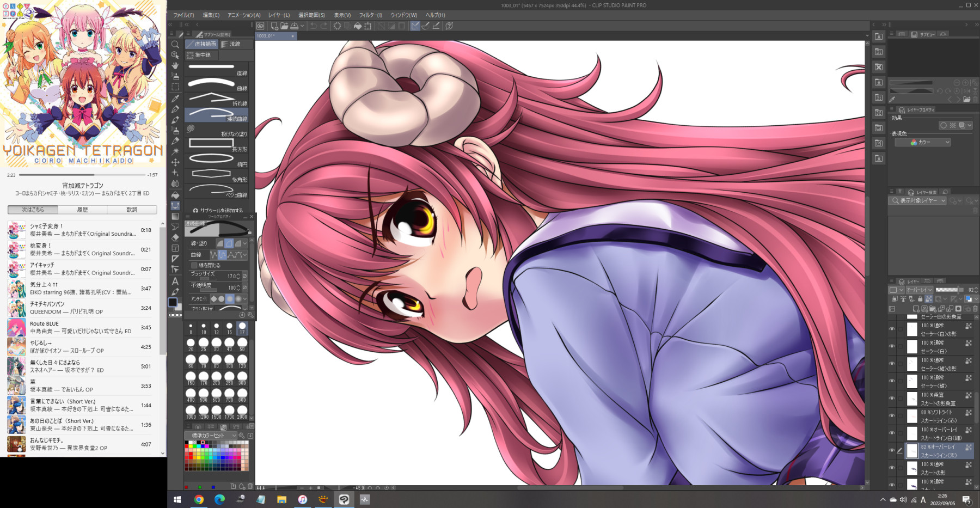Open the 表現色 カラー dropdown
Viewport: 980px width, 508px height.
tap(922, 142)
